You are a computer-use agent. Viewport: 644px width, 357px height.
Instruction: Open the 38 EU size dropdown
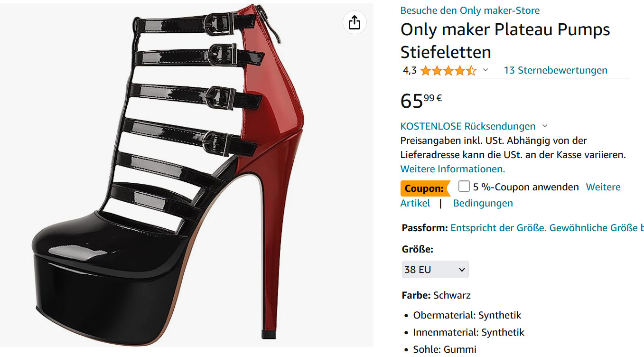(x=435, y=270)
